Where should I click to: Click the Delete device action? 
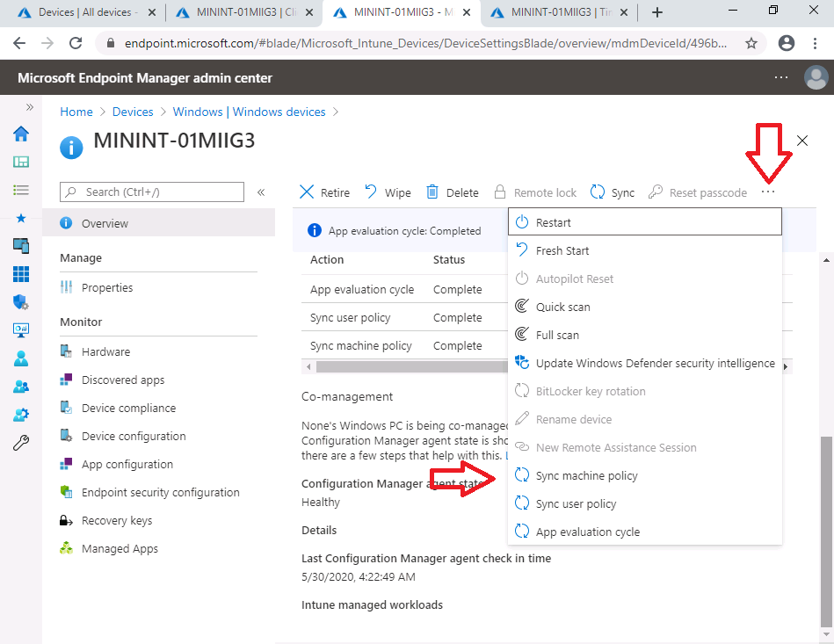coord(453,192)
